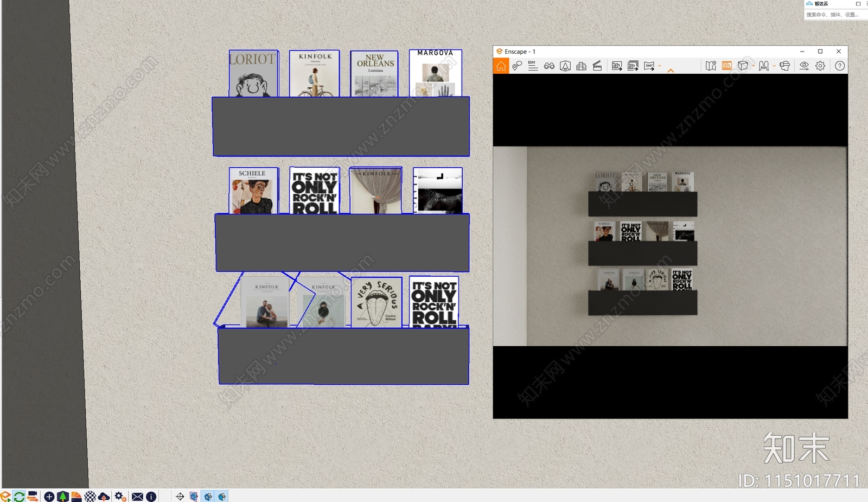The width and height of the screenshot is (868, 502).
Task: Open Enscape Materials swatch fan icon
Action: [76, 496]
